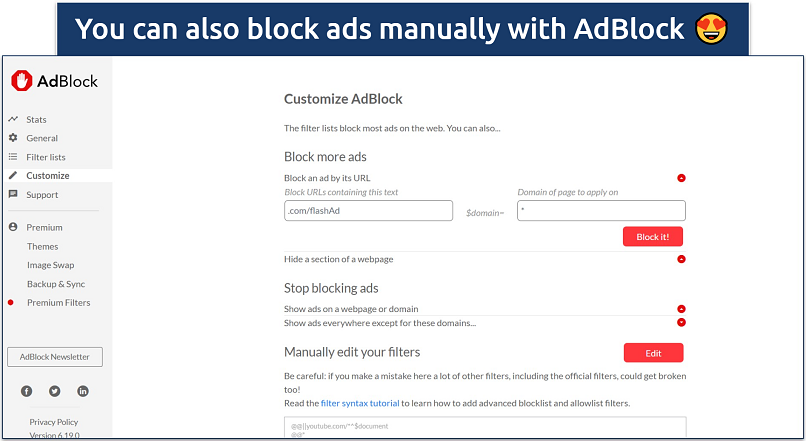This screenshot has height=441, width=806.
Task: Click the red Edit filters button
Action: tap(653, 352)
